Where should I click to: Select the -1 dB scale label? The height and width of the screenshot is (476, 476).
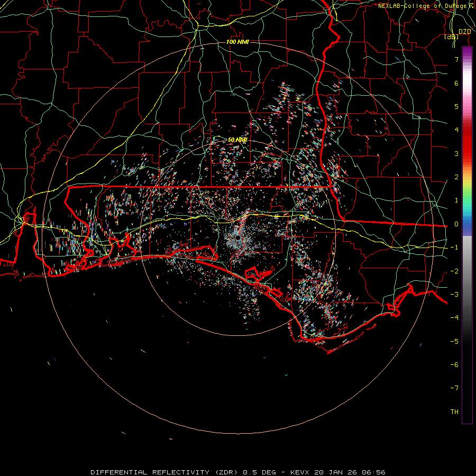[x=454, y=248]
